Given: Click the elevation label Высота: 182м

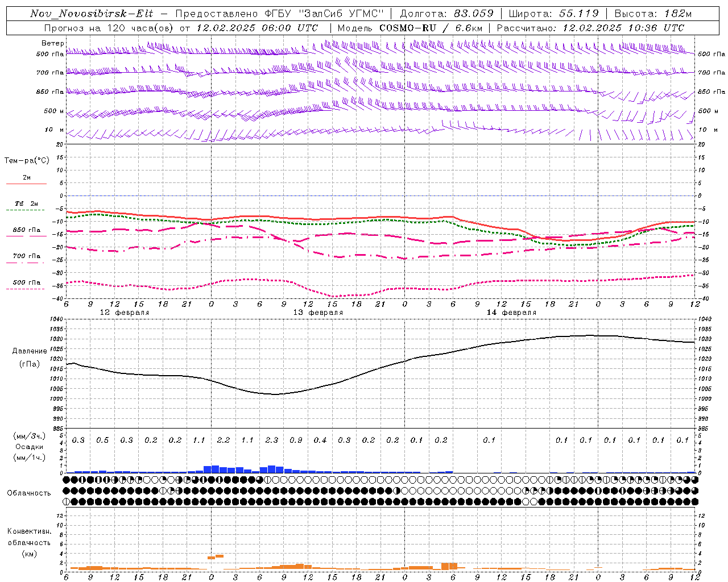Looking at the screenshot, I should (x=653, y=14).
